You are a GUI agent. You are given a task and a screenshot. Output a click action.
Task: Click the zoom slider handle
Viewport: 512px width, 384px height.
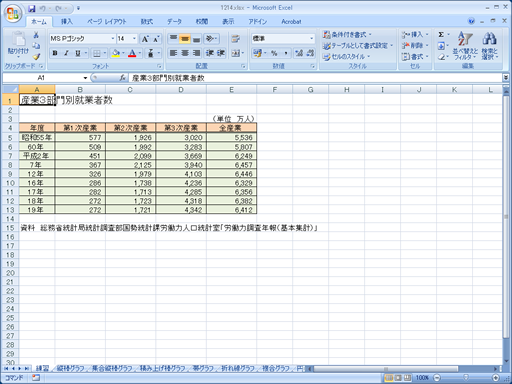coord(466,377)
